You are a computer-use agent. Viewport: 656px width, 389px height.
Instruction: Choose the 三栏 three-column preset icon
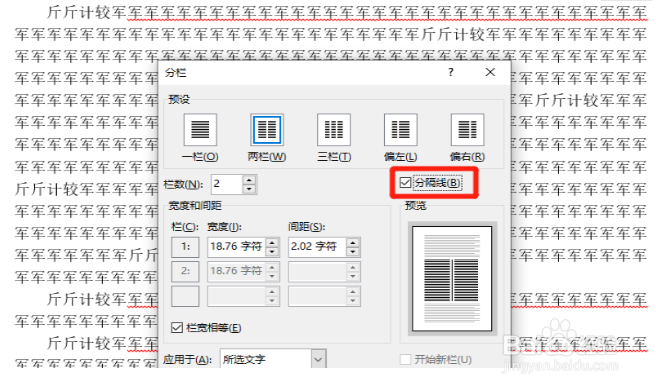[333, 129]
